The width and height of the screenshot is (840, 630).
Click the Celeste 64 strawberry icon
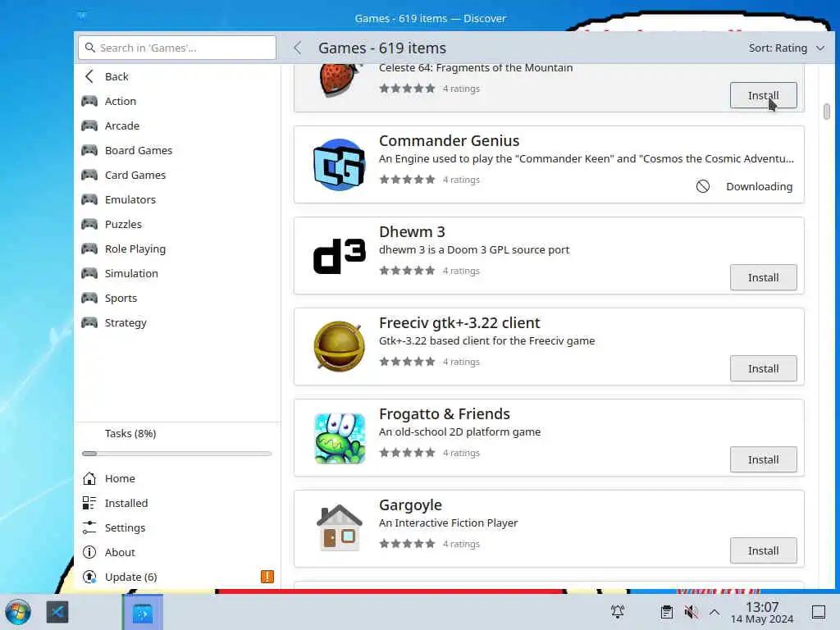point(339,80)
